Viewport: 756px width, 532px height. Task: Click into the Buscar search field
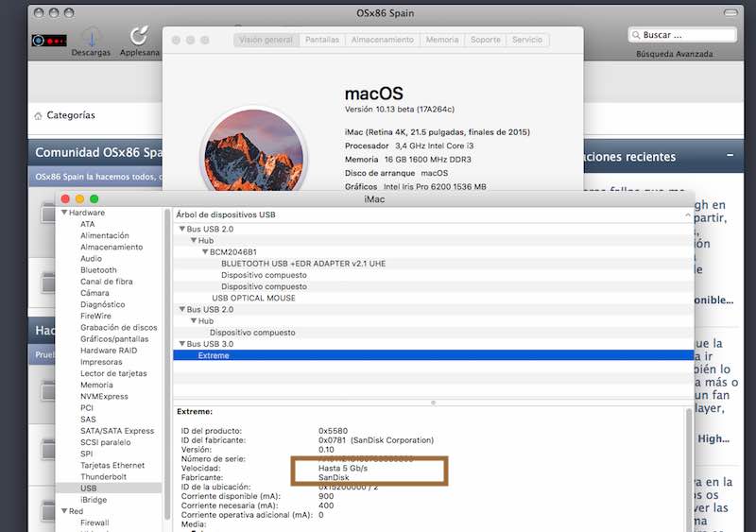[682, 35]
